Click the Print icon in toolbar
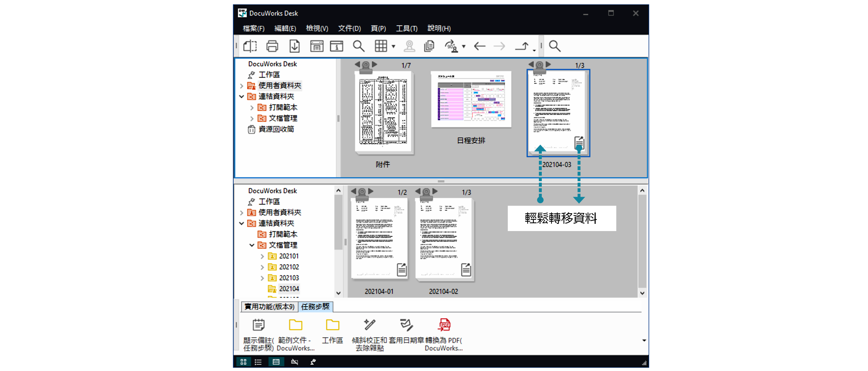This screenshot has height=371, width=868. 272,46
